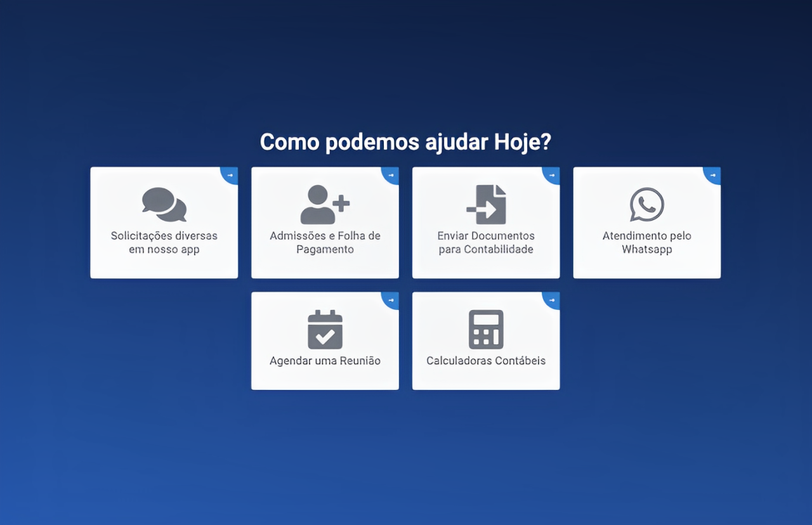Click the document arrow icon for Enviar Documentos
Image resolution: width=812 pixels, height=525 pixels.
(x=485, y=204)
